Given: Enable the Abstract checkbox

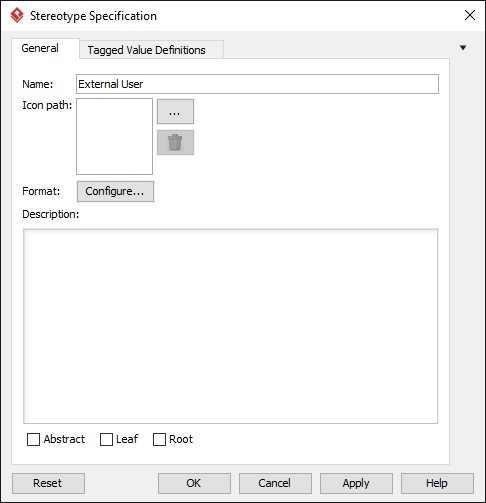Looking at the screenshot, I should click(x=33, y=439).
